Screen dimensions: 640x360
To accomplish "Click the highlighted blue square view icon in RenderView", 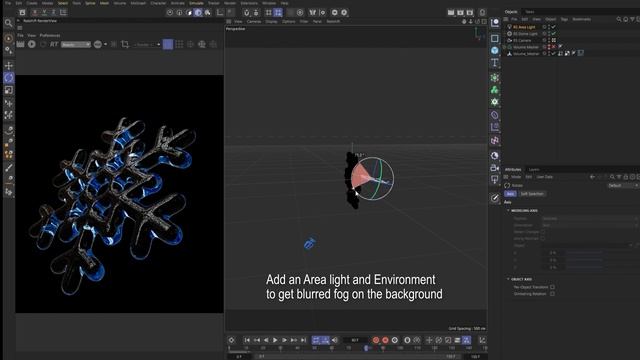I will 168,44.
